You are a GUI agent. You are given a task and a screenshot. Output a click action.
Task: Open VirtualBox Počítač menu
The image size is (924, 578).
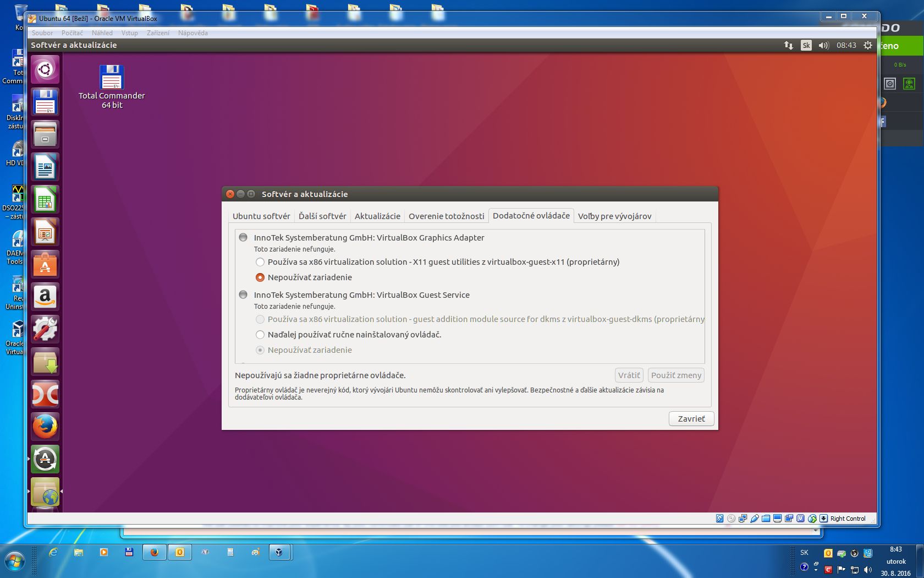click(72, 33)
